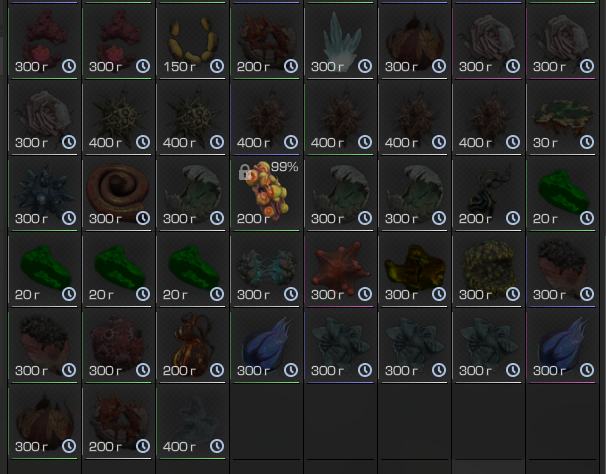Click the clock icon on the red starfish artifact
The image size is (606, 474).
coord(365,295)
